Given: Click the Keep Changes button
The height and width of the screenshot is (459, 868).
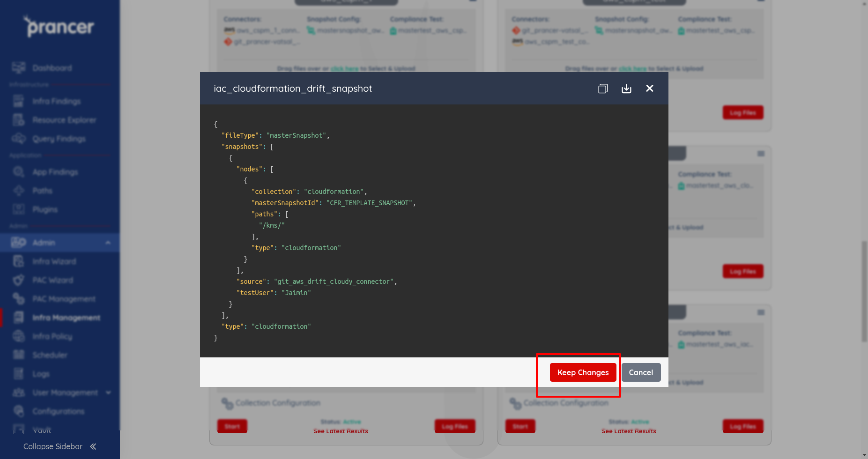Looking at the screenshot, I should tap(583, 372).
